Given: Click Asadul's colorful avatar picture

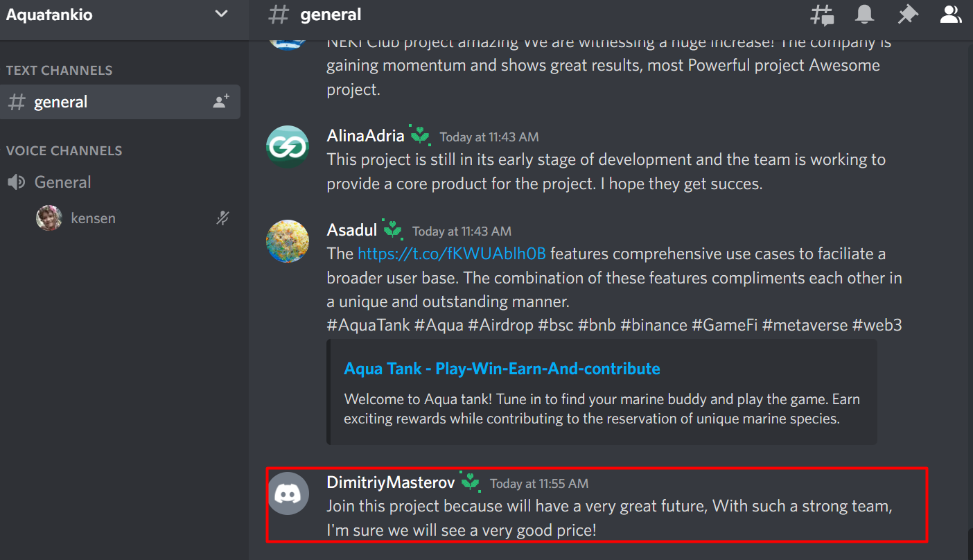Looking at the screenshot, I should click(288, 241).
